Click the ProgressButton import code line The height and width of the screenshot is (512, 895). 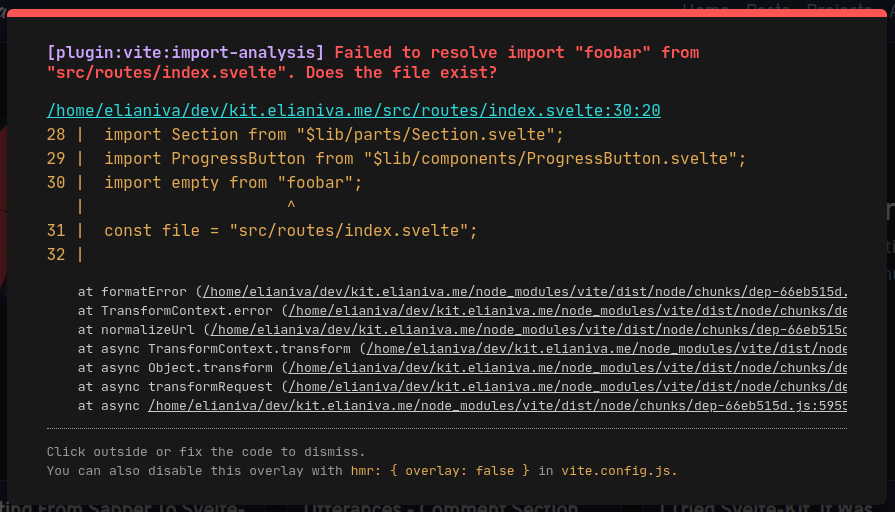coord(425,159)
